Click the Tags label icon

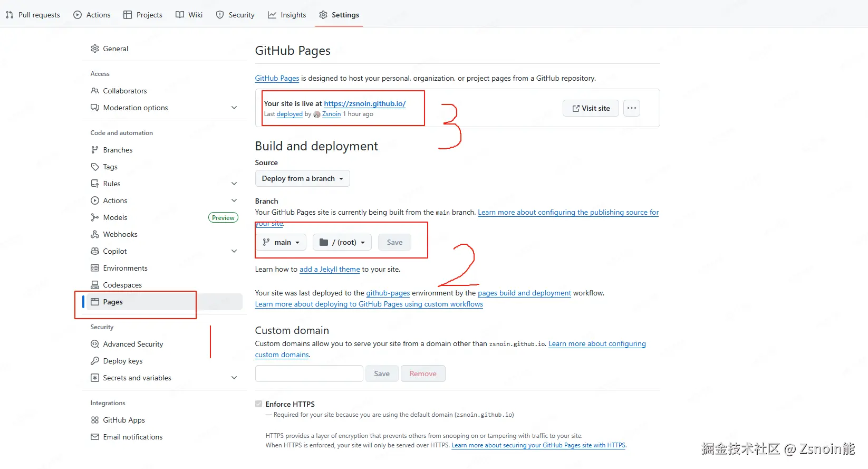coord(95,167)
